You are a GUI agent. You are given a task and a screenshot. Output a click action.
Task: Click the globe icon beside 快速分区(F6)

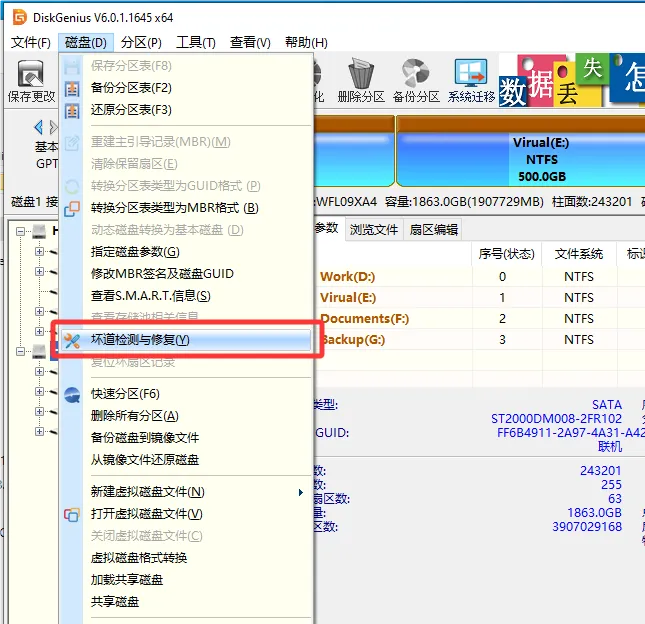[x=72, y=394]
